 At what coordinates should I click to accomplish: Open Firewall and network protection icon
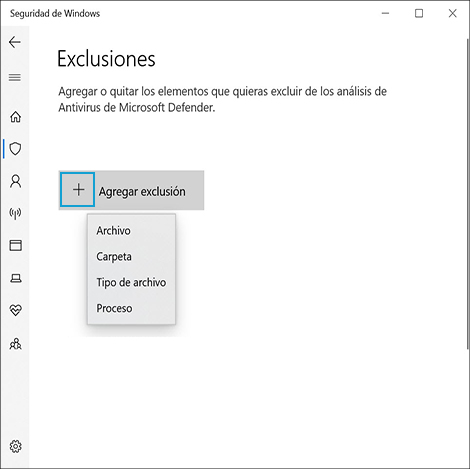(x=15, y=213)
